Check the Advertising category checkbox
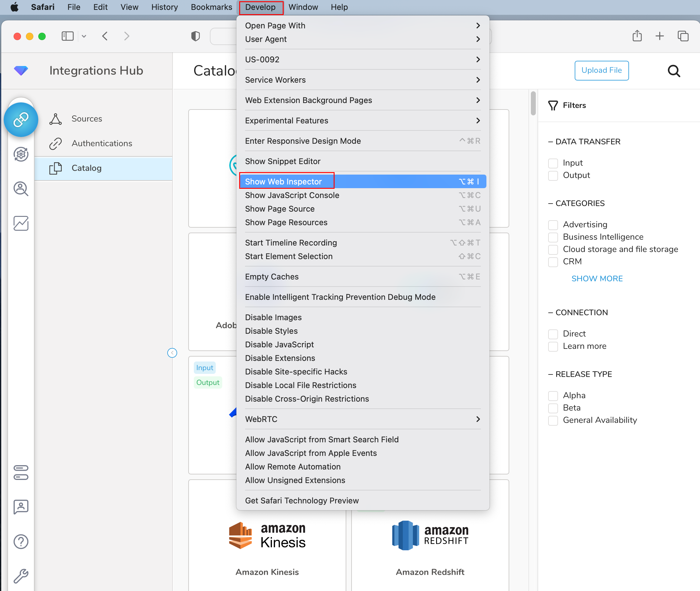The image size is (700, 591). [x=553, y=225]
